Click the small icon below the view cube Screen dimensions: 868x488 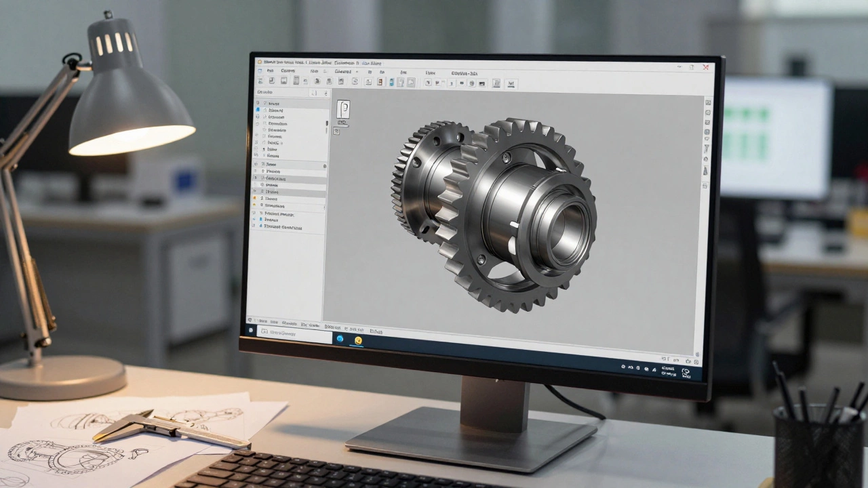336,131
